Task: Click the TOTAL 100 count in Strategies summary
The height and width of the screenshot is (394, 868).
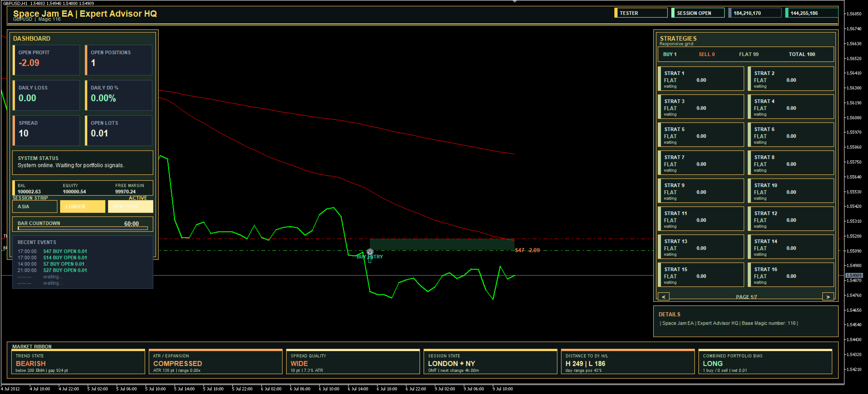Action: pos(802,54)
